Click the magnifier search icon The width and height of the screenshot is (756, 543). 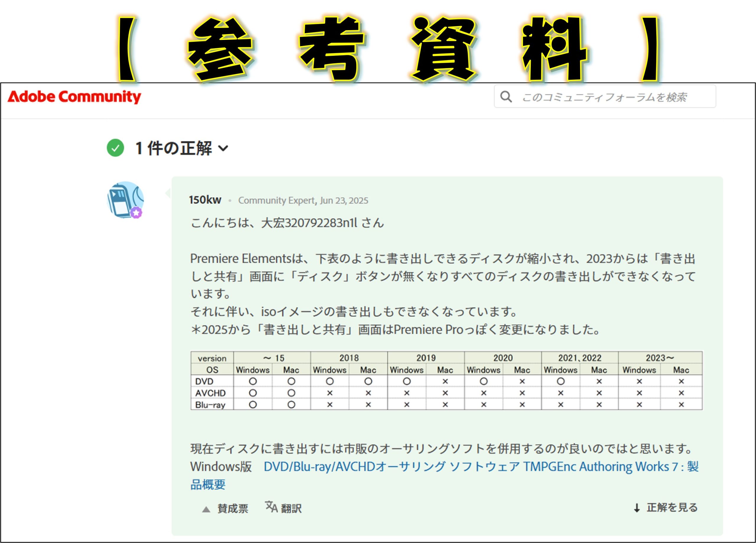pos(506,97)
